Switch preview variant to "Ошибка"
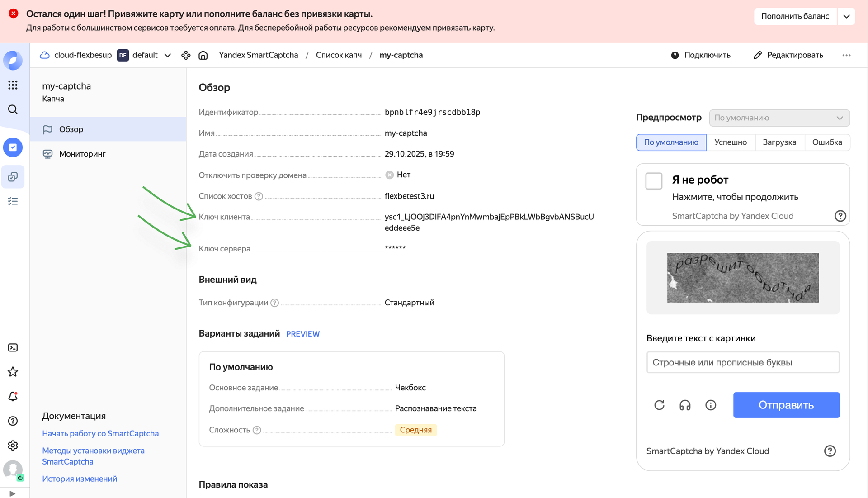This screenshot has width=868, height=498. (827, 142)
